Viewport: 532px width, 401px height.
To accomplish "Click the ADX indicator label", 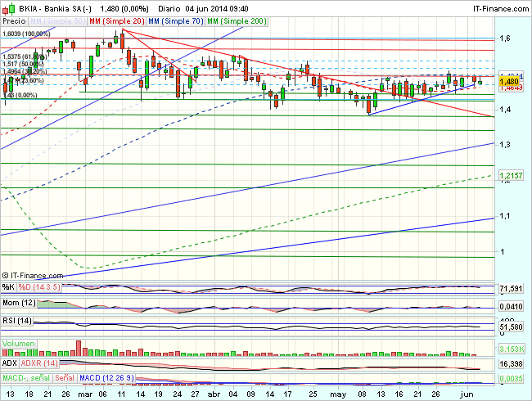I will pyautogui.click(x=11, y=363).
